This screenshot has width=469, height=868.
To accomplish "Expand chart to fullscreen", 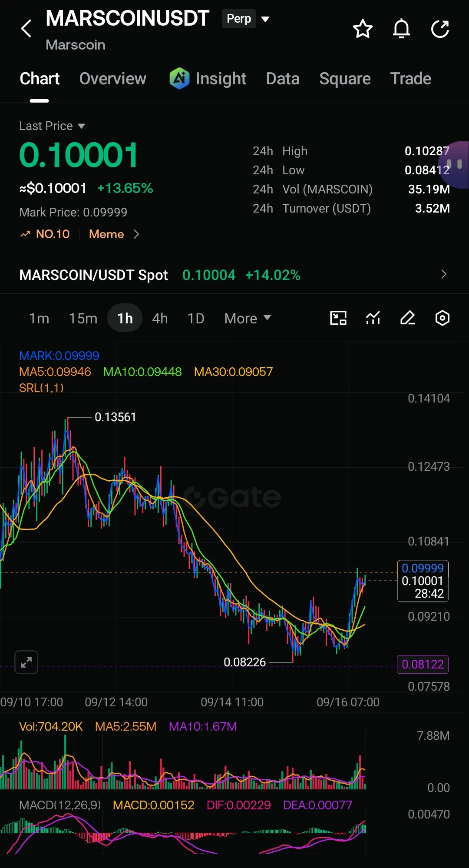I will click(26, 662).
